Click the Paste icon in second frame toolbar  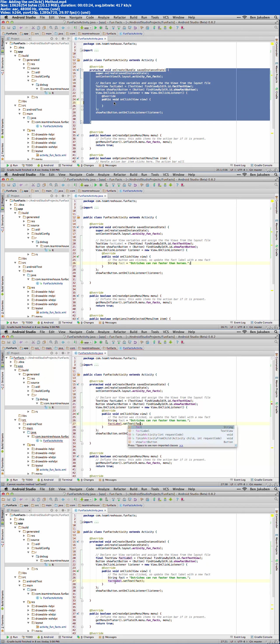click(44, 185)
